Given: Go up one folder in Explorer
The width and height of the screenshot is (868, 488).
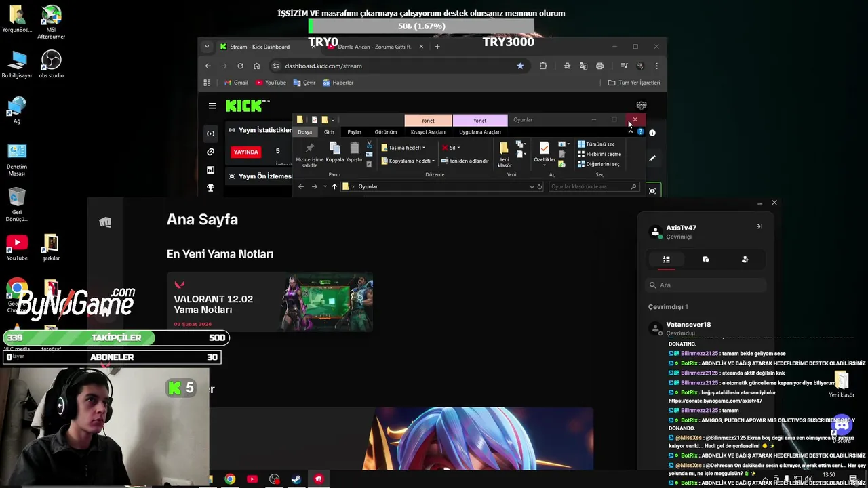Looking at the screenshot, I should click(x=334, y=186).
